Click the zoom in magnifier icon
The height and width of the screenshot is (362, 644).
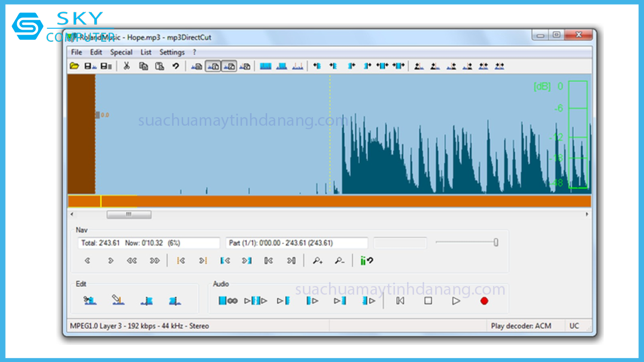(x=317, y=260)
